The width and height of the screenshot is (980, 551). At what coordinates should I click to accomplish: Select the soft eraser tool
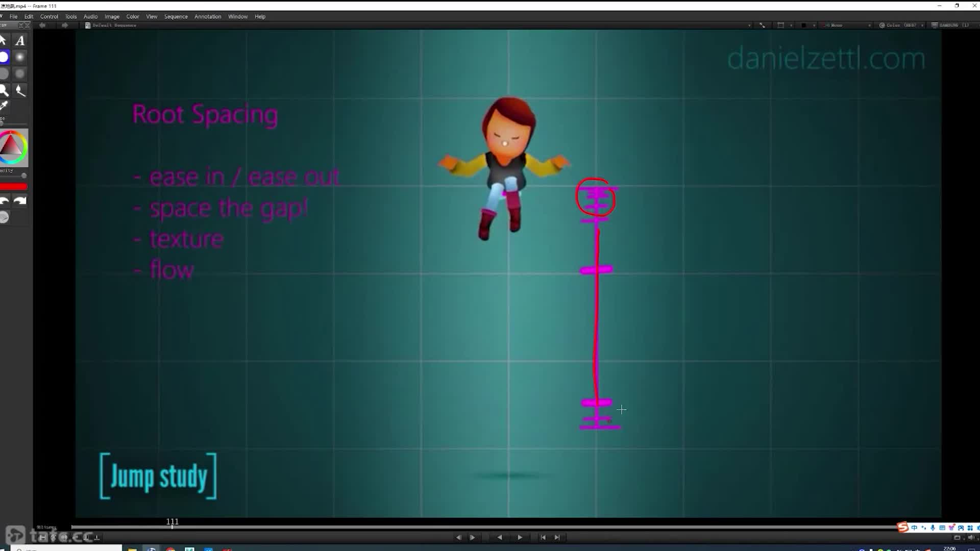tap(20, 74)
